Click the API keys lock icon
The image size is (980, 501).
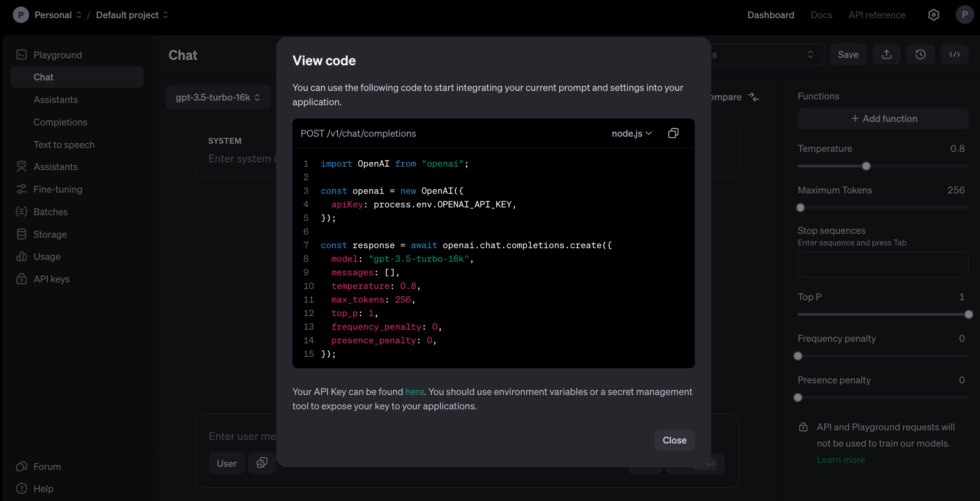[x=21, y=279]
